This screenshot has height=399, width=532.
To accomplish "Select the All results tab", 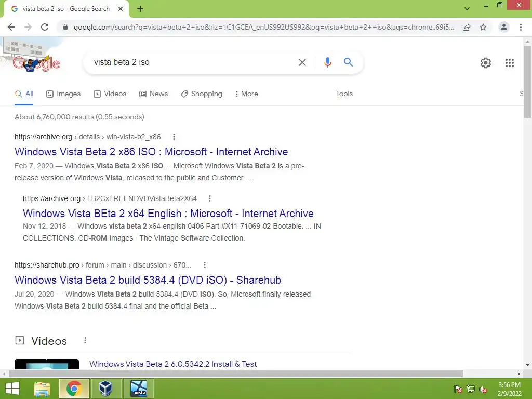I will [x=24, y=94].
